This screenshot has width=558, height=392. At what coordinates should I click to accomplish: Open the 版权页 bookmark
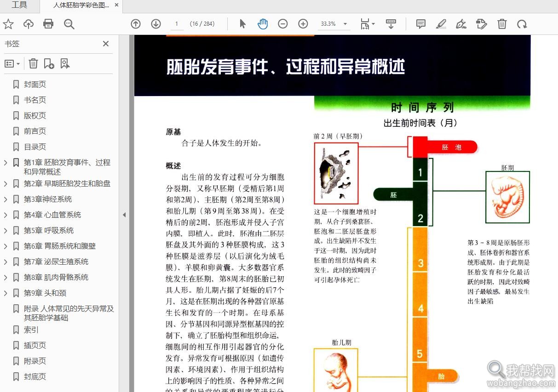(x=35, y=115)
